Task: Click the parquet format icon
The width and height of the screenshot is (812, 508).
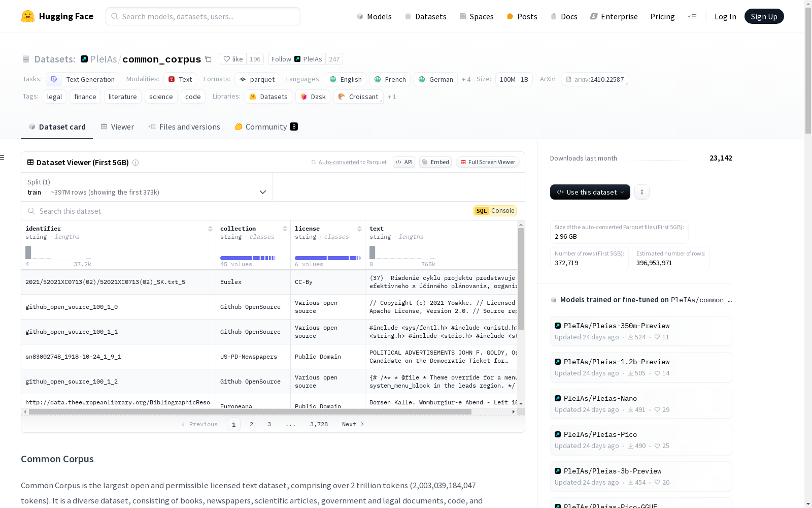Action: point(243,79)
